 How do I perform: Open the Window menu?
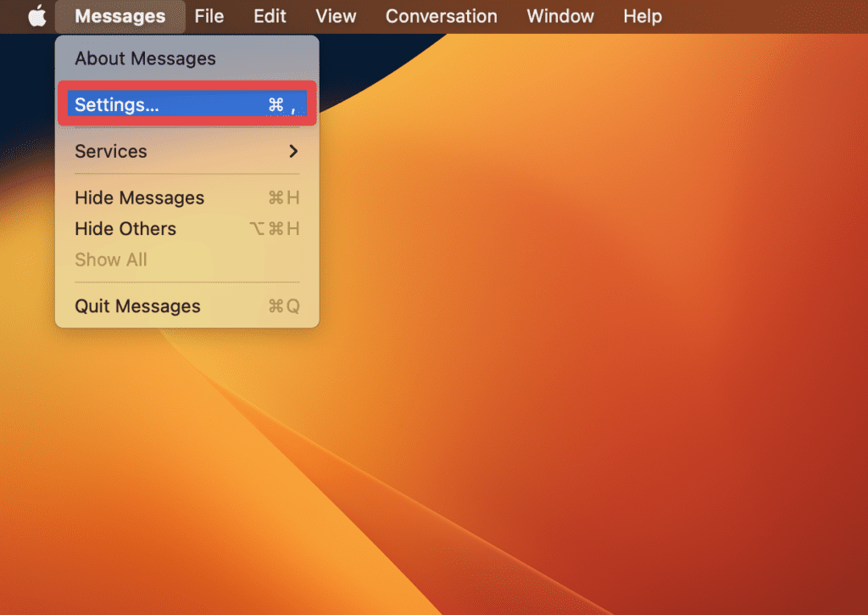click(x=559, y=15)
